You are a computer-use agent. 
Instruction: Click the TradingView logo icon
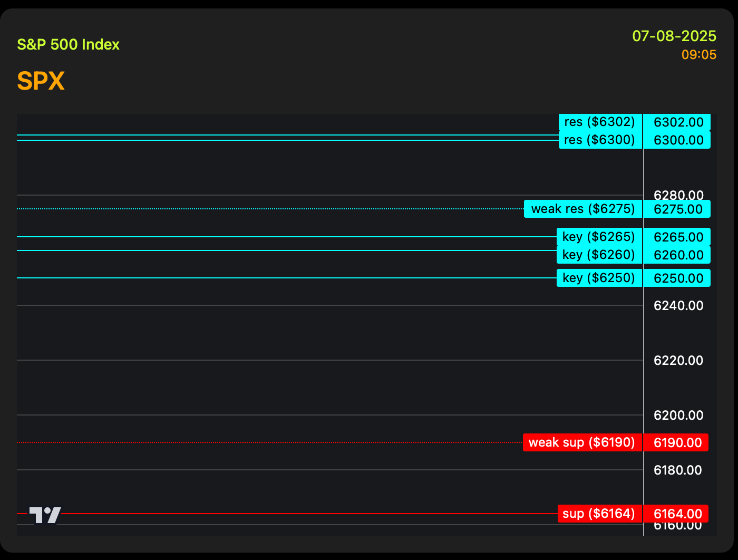(x=45, y=515)
